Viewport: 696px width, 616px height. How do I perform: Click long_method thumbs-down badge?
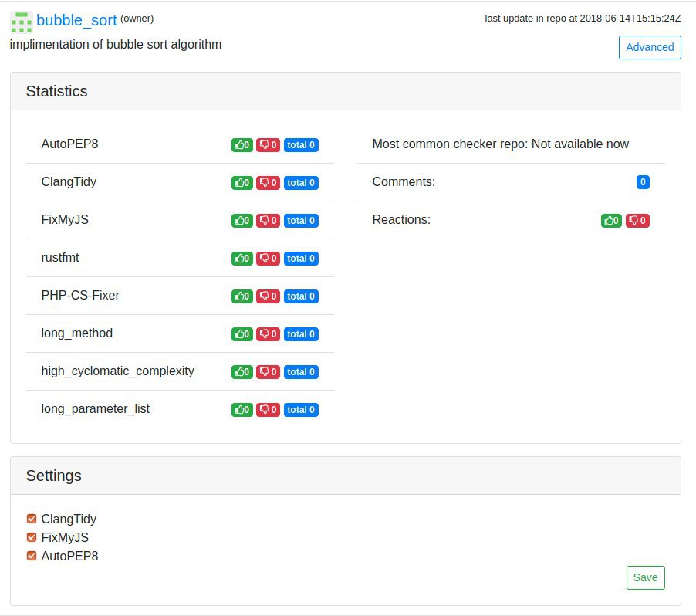[x=268, y=333]
